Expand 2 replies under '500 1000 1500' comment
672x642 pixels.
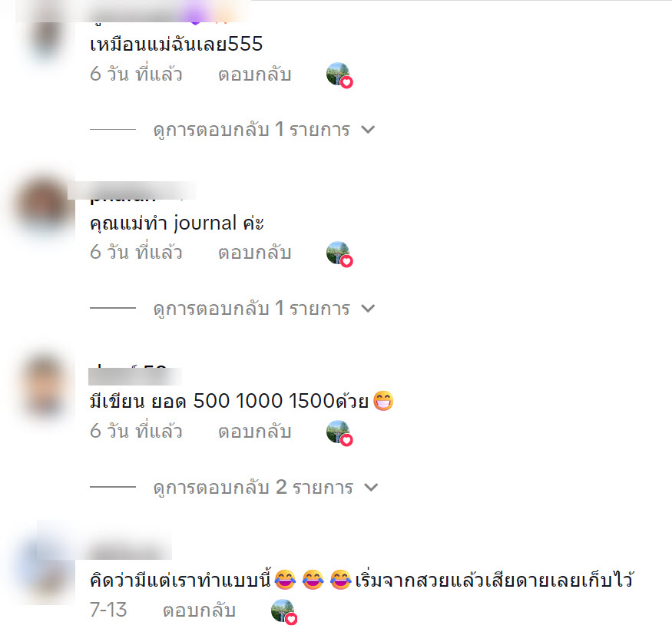(x=266, y=488)
